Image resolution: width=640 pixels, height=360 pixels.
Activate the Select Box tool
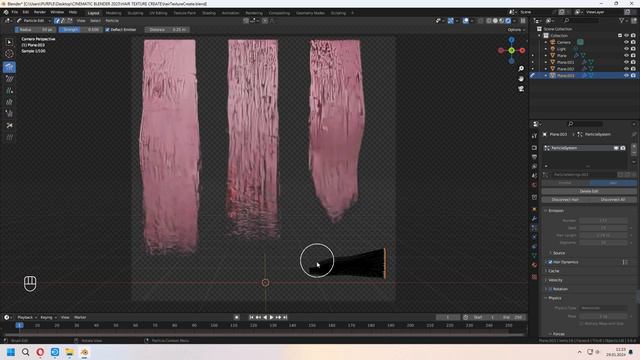9,42
